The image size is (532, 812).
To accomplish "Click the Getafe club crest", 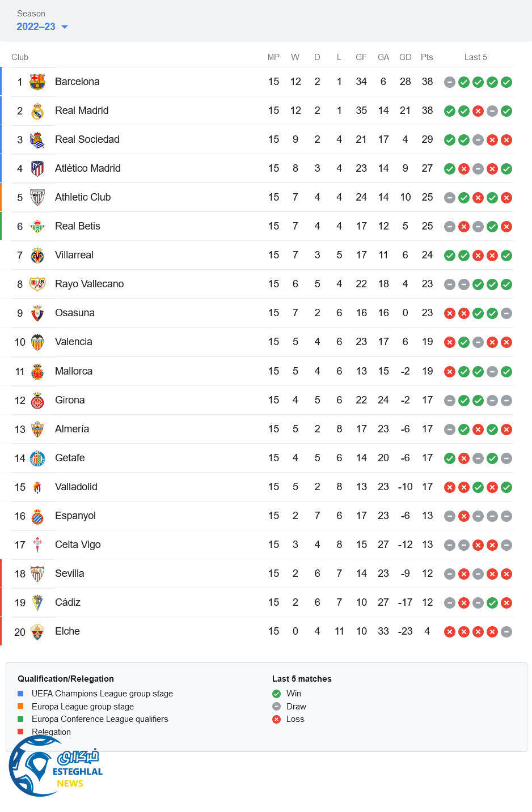I will tap(37, 458).
